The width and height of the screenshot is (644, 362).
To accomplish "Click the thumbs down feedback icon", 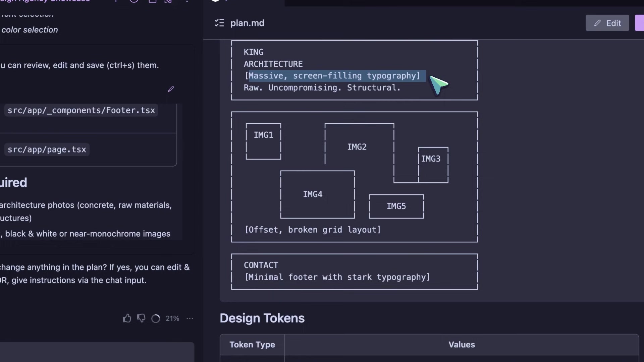I will point(141,318).
